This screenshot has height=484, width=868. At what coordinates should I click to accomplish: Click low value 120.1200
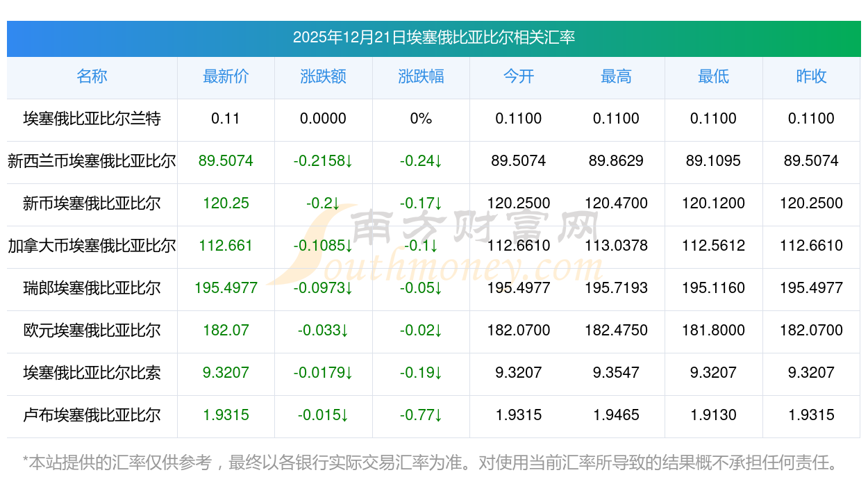coord(713,203)
